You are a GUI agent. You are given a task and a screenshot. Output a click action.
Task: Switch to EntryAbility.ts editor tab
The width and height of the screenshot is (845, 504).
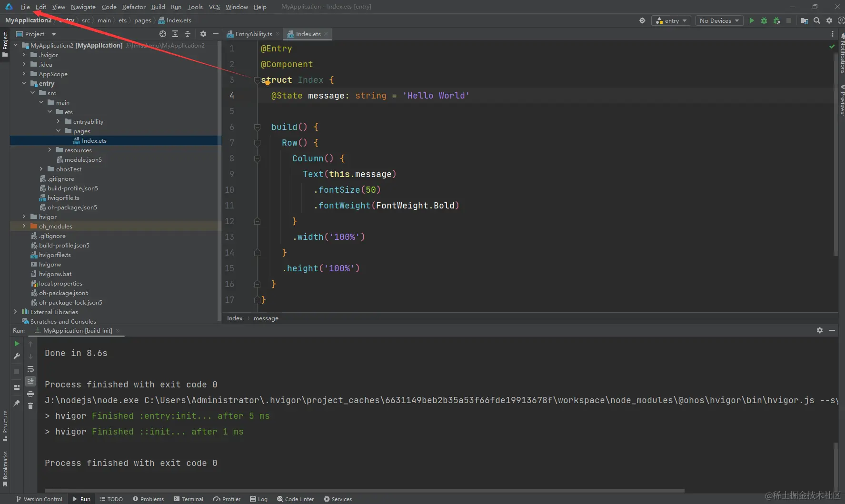pos(253,34)
